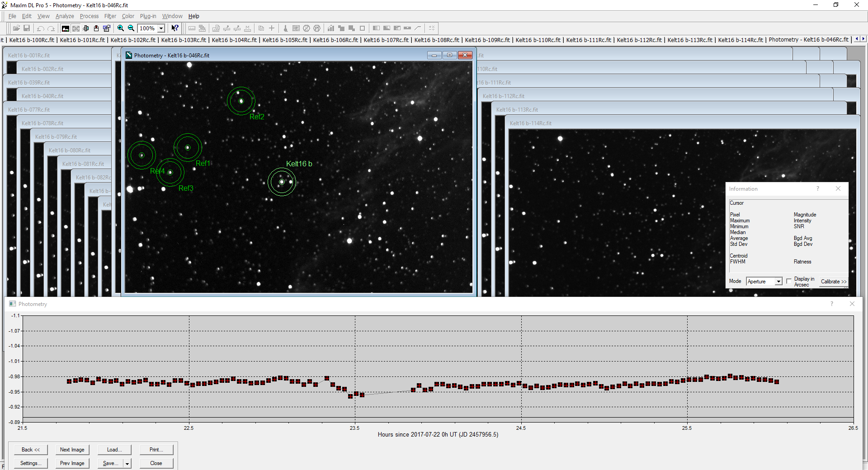Open the Process menu
The image size is (868, 470).
[x=89, y=16]
